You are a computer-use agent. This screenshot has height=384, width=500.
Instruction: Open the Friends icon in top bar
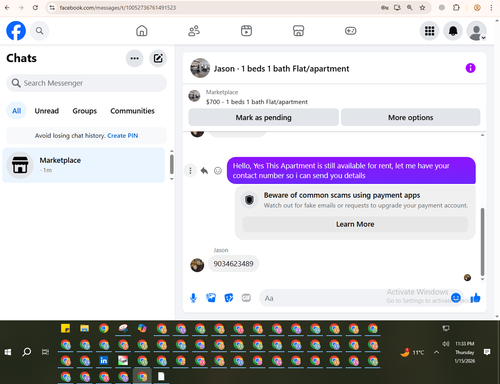point(194,31)
